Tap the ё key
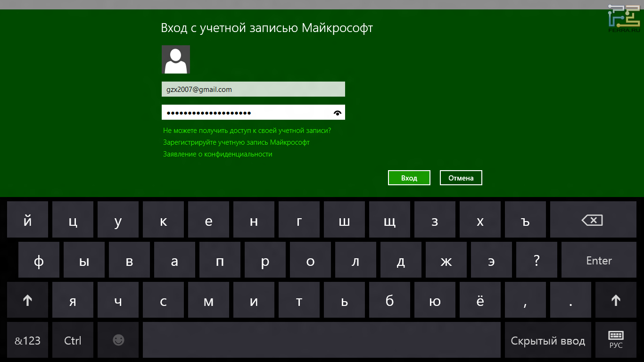Image resolution: width=644 pixels, height=362 pixels. 480,300
